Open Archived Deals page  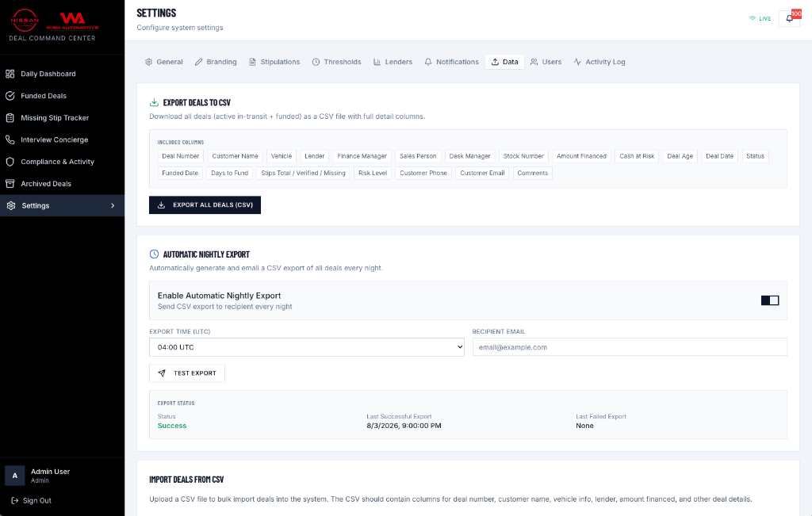pos(62,184)
